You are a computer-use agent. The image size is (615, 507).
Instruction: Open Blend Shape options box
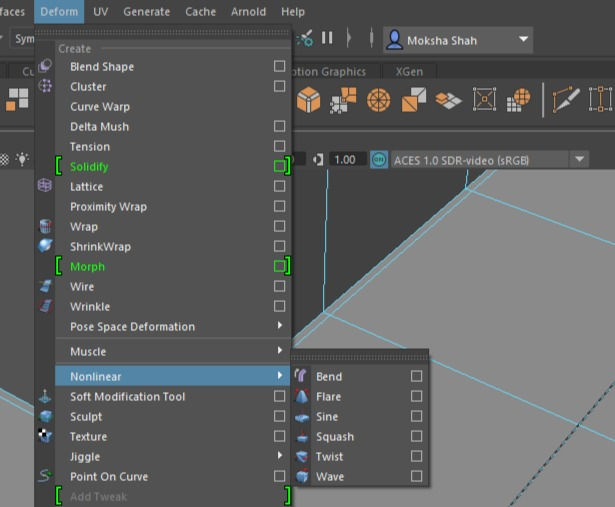tap(279, 66)
